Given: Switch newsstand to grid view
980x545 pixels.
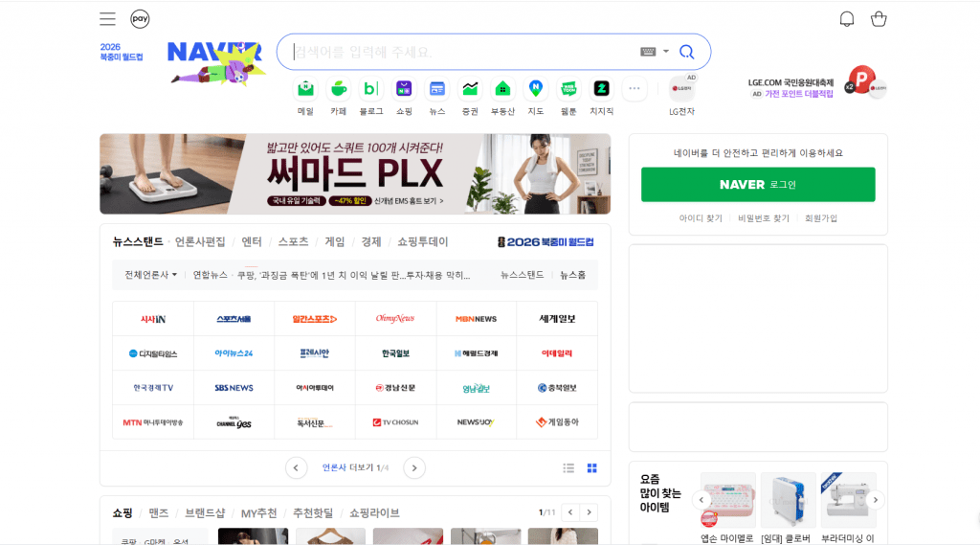Looking at the screenshot, I should click(x=591, y=468).
